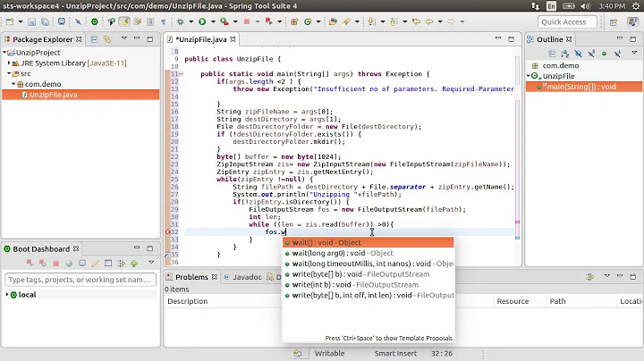The width and height of the screenshot is (644, 361).
Task: Collapse the UnzipFile class node in Outline
Action: coord(529,76)
